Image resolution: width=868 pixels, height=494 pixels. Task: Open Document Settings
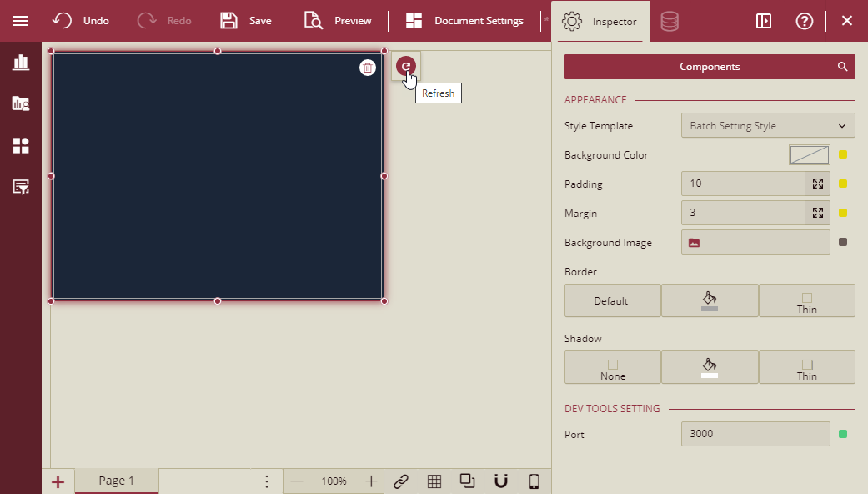coord(464,21)
